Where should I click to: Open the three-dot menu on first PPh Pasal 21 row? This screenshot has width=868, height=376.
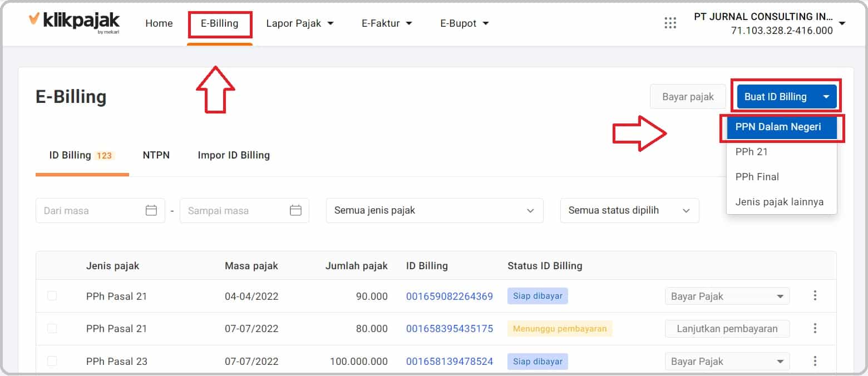(815, 296)
